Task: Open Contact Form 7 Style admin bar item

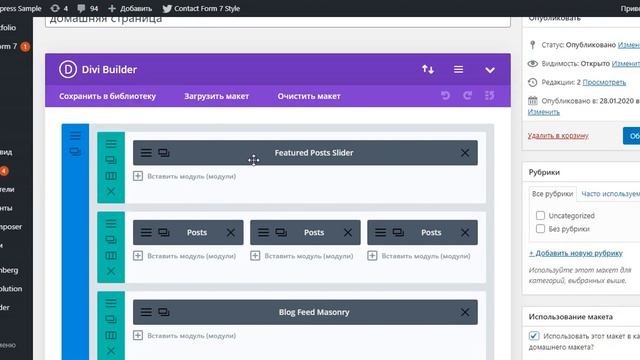Action: pyautogui.click(x=201, y=8)
